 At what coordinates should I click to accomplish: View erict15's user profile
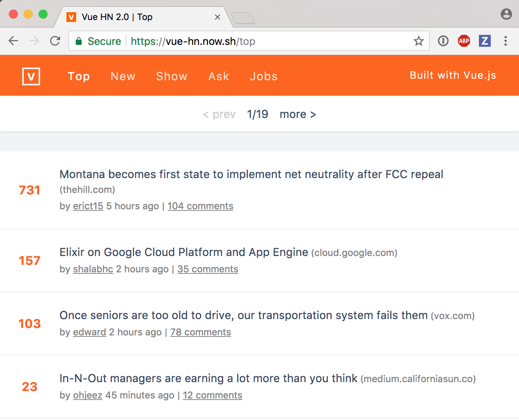click(x=88, y=206)
